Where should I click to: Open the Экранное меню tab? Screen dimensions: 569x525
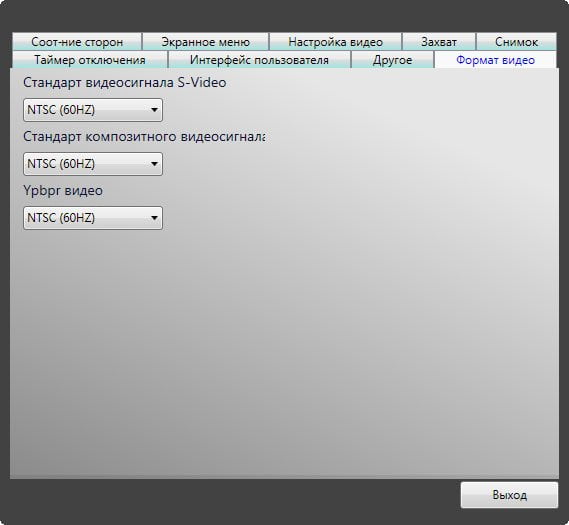click(x=205, y=42)
